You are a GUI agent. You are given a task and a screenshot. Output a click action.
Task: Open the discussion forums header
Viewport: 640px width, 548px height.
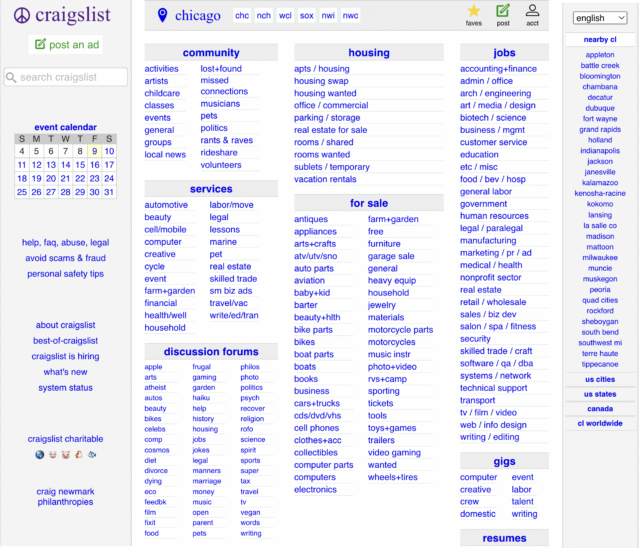[x=211, y=352]
